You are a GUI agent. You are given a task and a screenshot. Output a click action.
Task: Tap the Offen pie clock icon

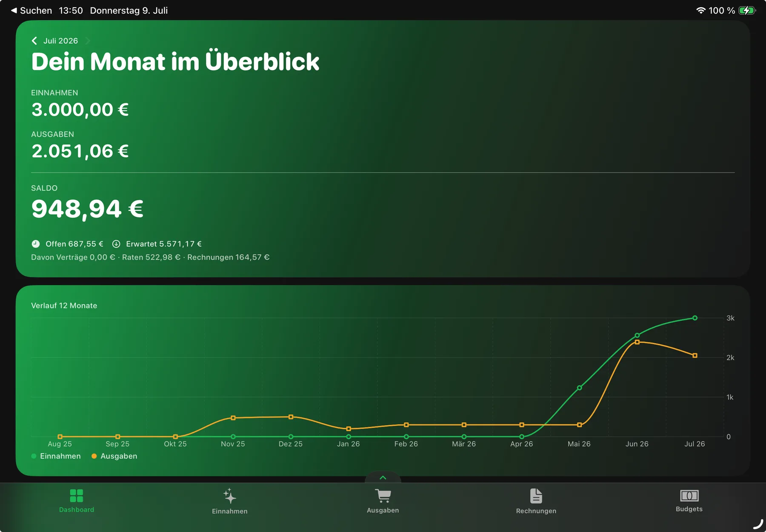[x=36, y=244]
